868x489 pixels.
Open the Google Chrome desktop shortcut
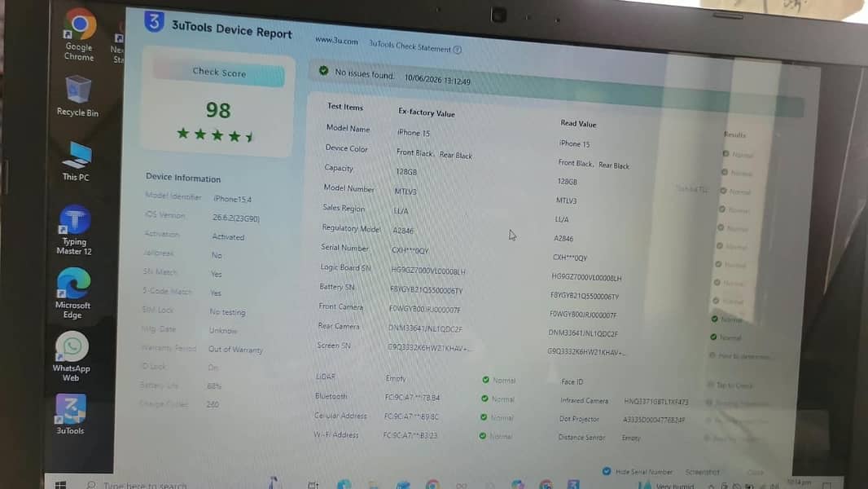pyautogui.click(x=79, y=34)
